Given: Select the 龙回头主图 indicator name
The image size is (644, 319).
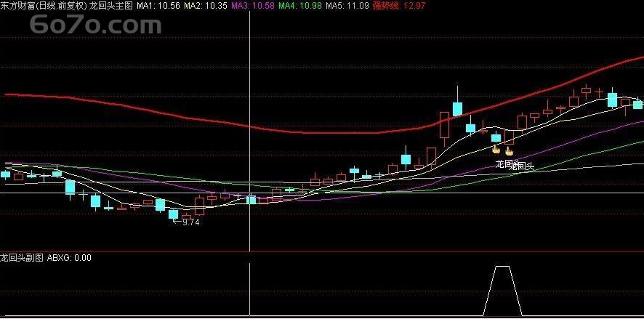Looking at the screenshot, I should point(110,6).
